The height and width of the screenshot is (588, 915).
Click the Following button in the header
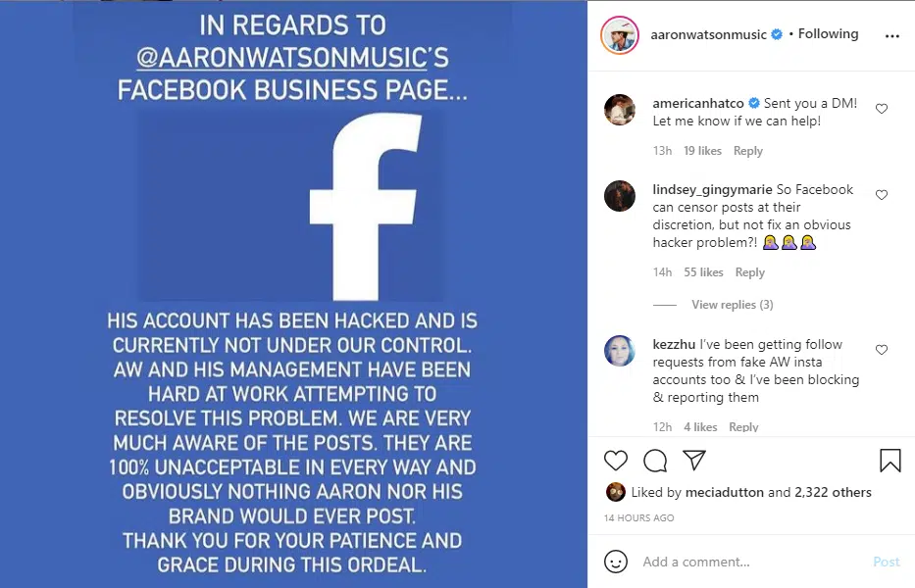coord(828,34)
